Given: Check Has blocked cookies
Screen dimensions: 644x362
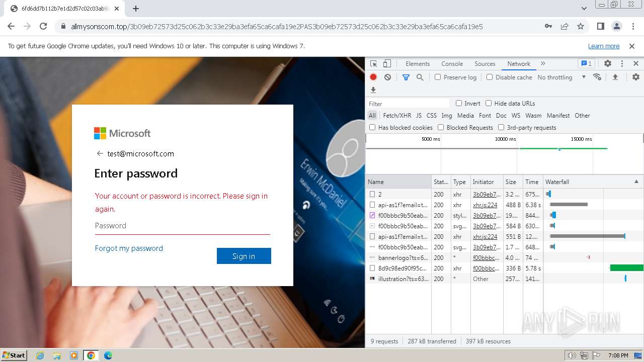Looking at the screenshot, I should pos(372,127).
